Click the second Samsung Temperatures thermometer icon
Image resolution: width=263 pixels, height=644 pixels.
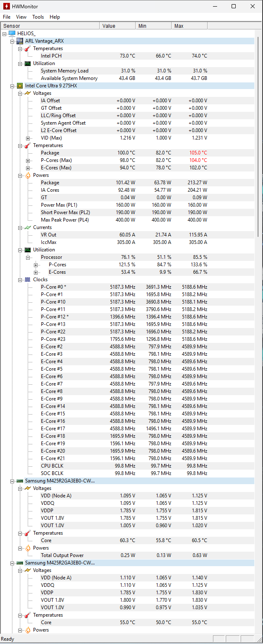27,615
